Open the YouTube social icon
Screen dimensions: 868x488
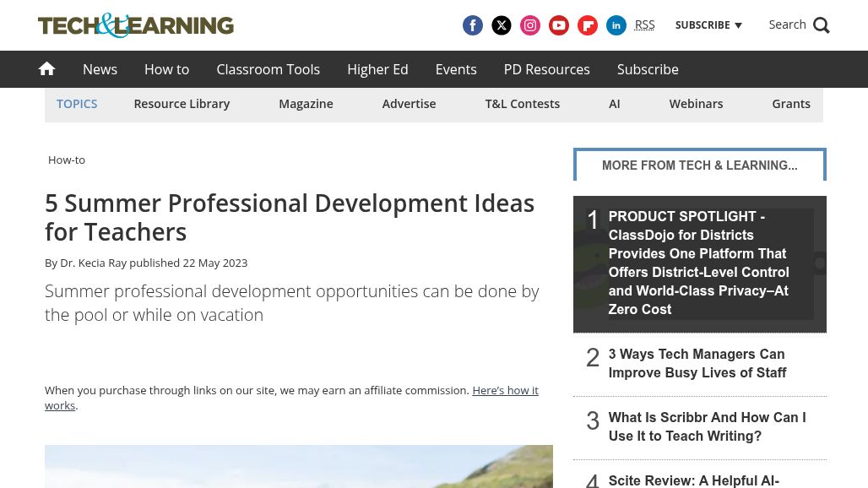(x=559, y=25)
